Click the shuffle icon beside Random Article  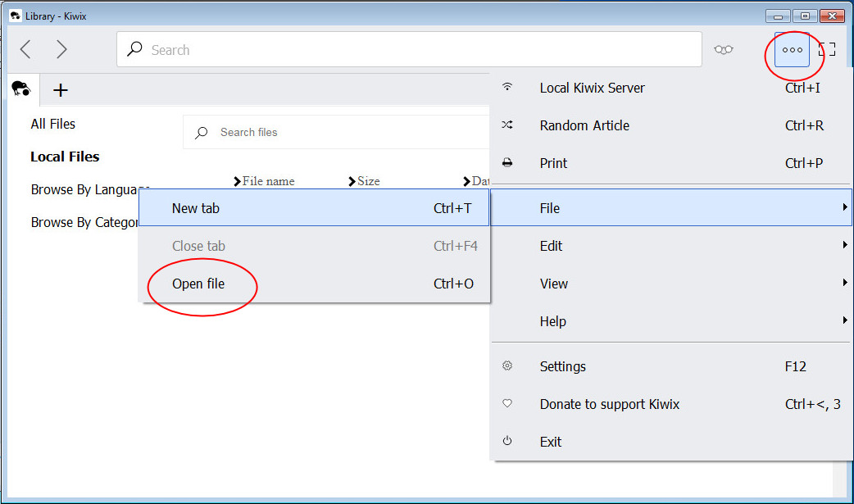tap(507, 125)
